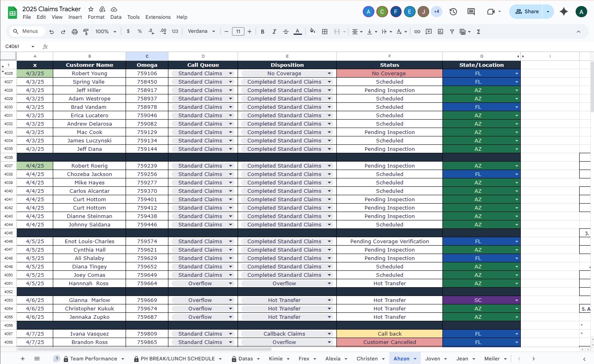Toggle italic formatting
Viewport: 594px width, 364px height.
click(x=274, y=32)
